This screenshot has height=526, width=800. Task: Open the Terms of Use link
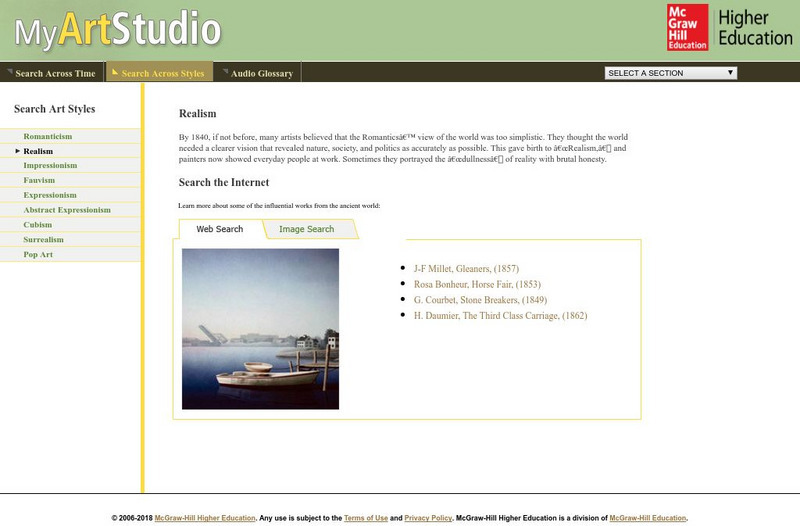366,518
